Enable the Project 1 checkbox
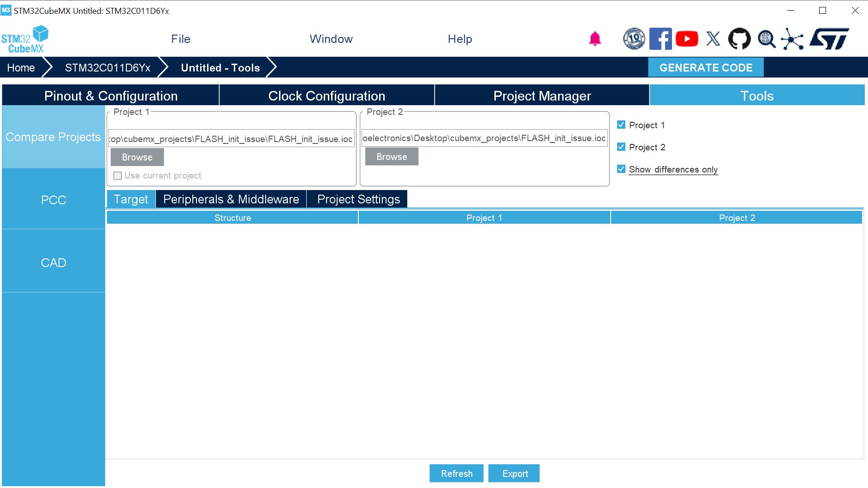The width and height of the screenshot is (868, 488). [x=621, y=125]
